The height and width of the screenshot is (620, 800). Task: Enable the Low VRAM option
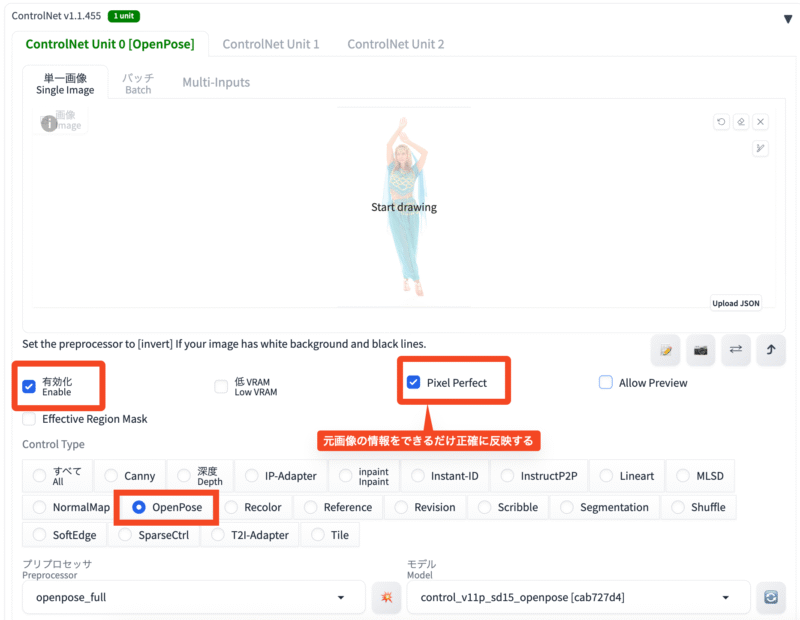[221, 386]
